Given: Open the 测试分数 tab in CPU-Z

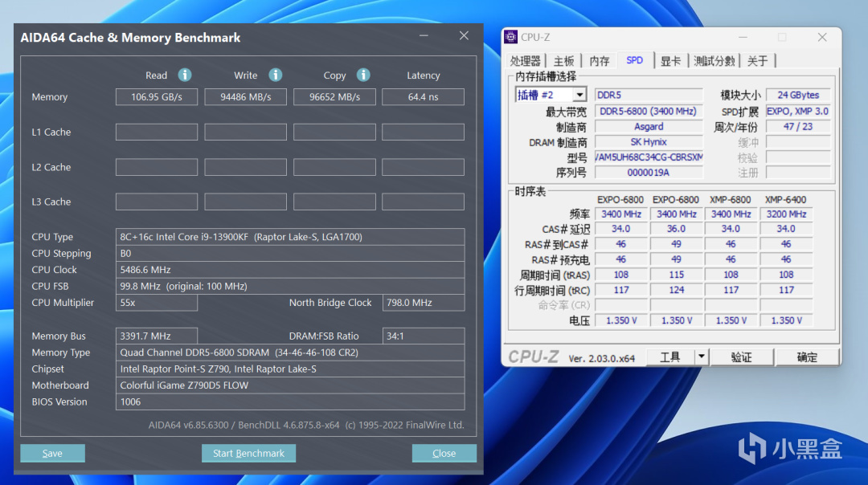Looking at the screenshot, I should click(x=714, y=61).
